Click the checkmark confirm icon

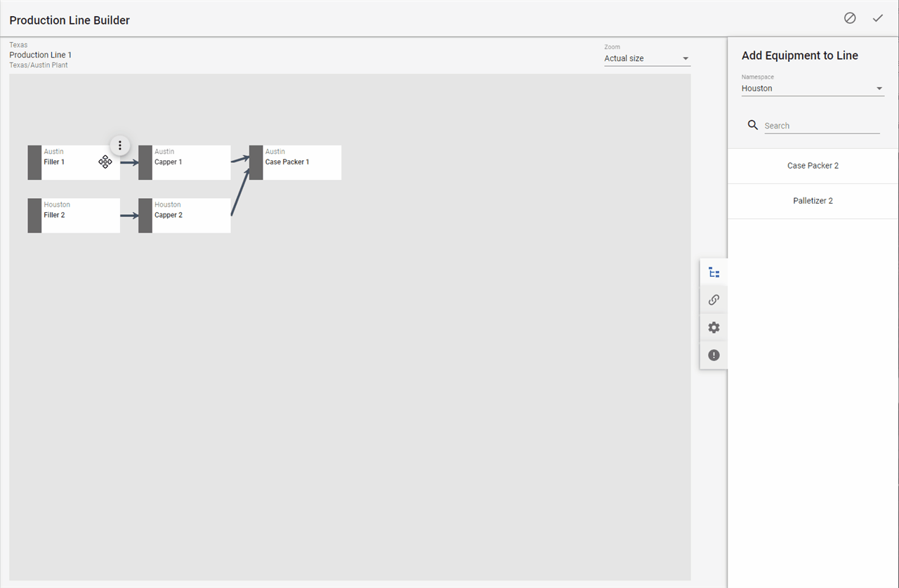(x=877, y=18)
